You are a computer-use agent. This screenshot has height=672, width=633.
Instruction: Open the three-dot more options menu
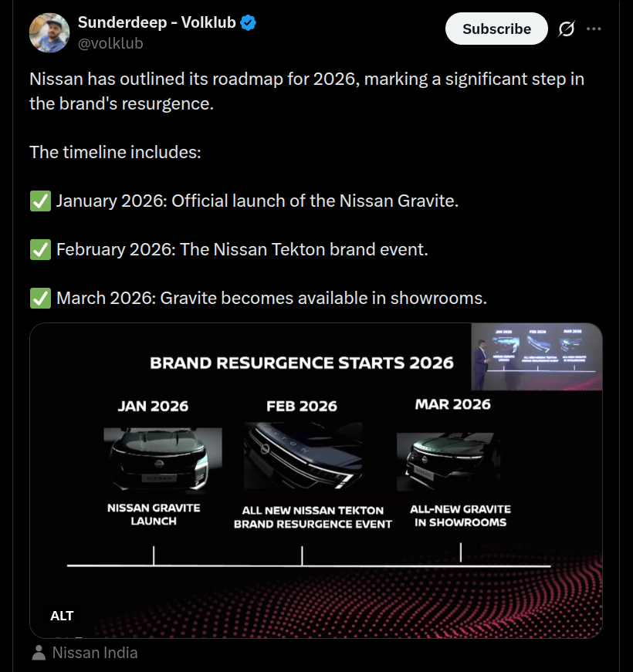[x=594, y=29]
